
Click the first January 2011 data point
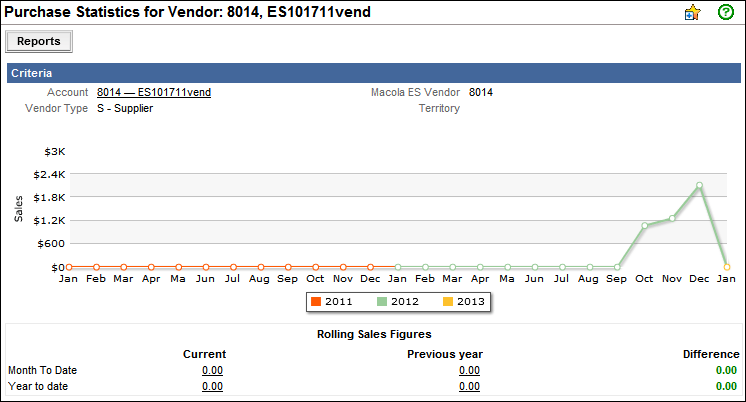68,267
